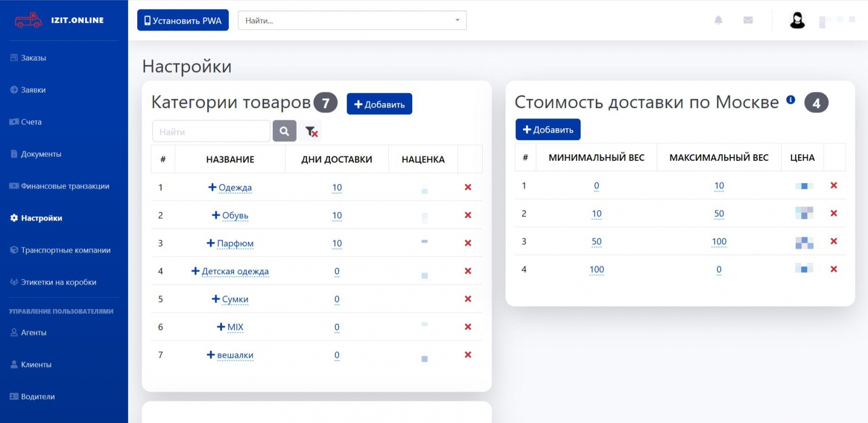The height and width of the screenshot is (423, 868).
Task: Click the info icon next to Стоимость доставки по Москве
Action: click(x=790, y=100)
